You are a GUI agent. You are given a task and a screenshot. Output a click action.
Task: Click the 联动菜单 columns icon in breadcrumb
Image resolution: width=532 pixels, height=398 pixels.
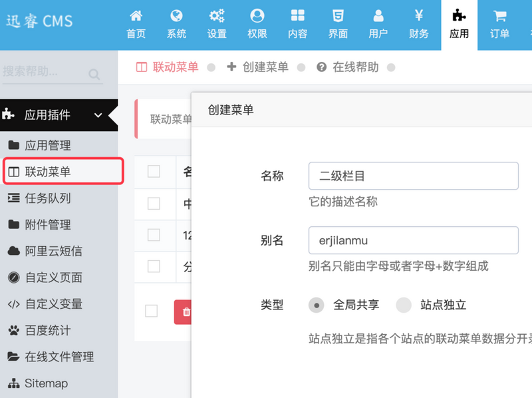pyautogui.click(x=142, y=67)
